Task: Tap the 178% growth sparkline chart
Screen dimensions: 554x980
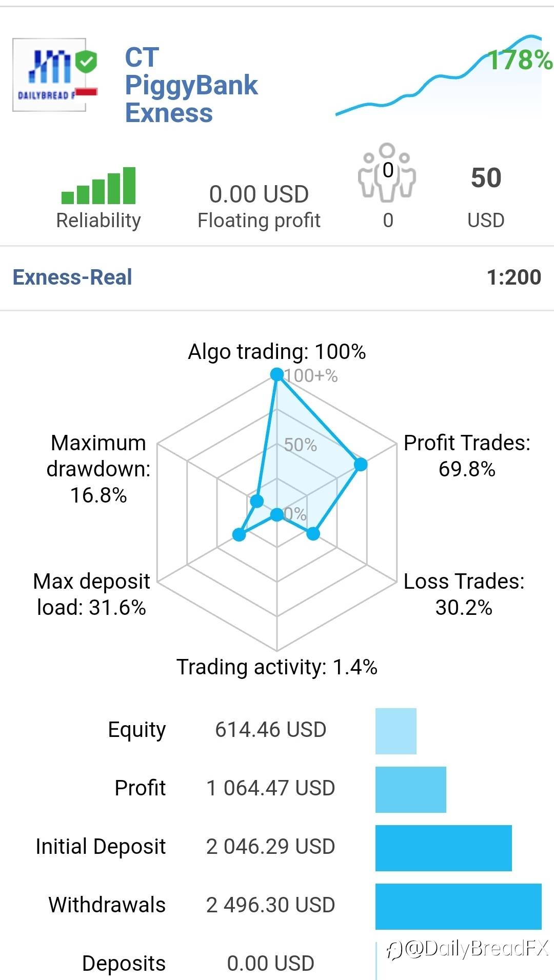Action: tap(439, 76)
